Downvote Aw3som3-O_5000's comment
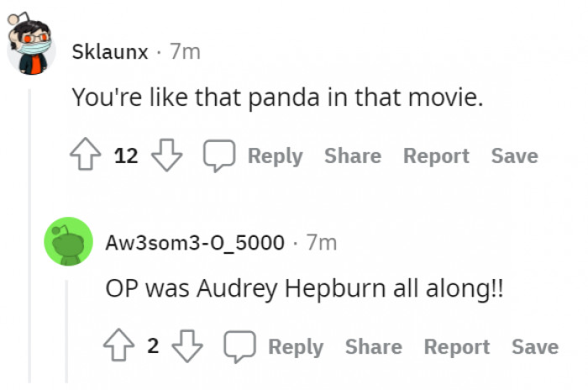The image size is (588, 390). tap(188, 346)
